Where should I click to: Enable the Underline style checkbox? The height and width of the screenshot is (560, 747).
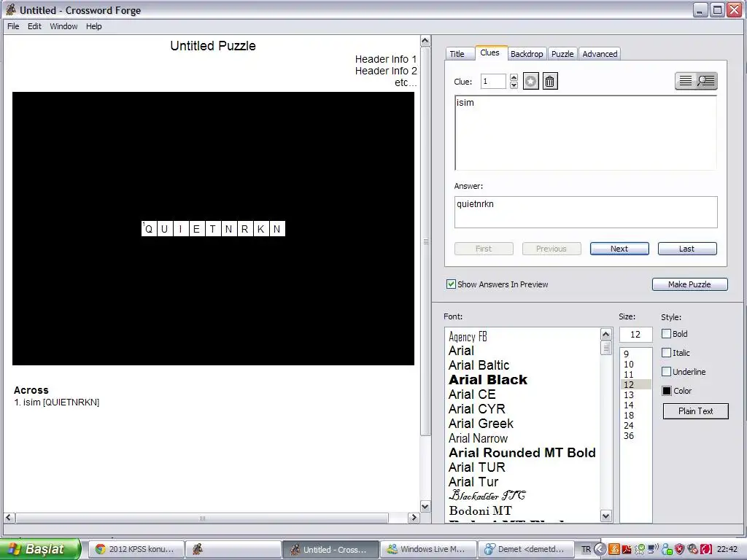pos(667,372)
